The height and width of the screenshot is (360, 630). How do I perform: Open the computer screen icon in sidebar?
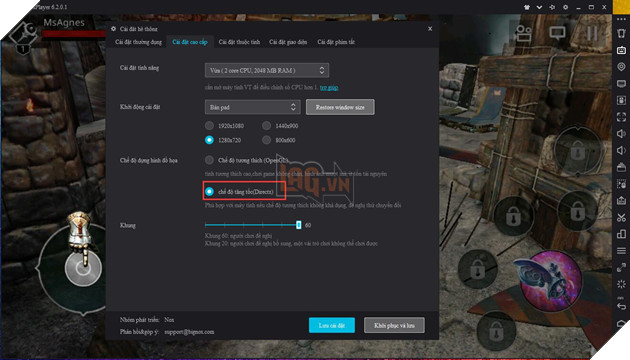click(621, 84)
